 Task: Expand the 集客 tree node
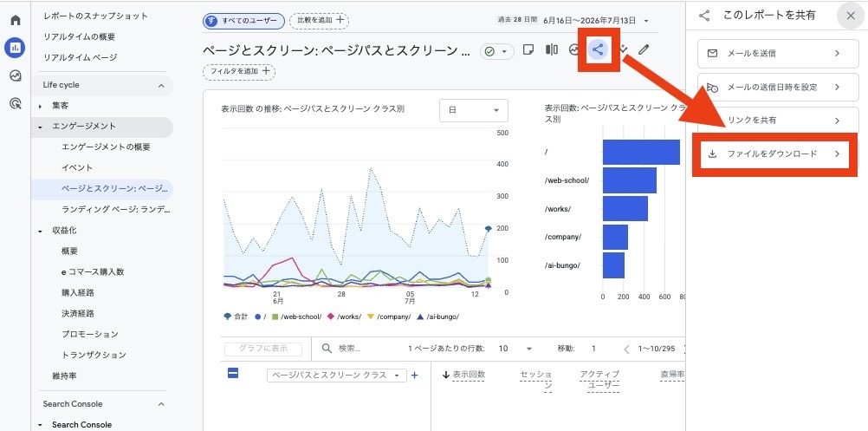(40, 106)
